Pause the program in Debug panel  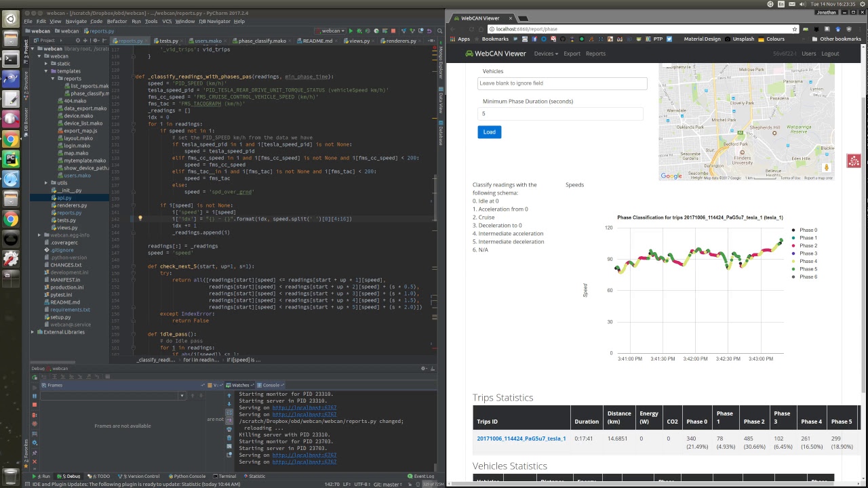(x=35, y=396)
